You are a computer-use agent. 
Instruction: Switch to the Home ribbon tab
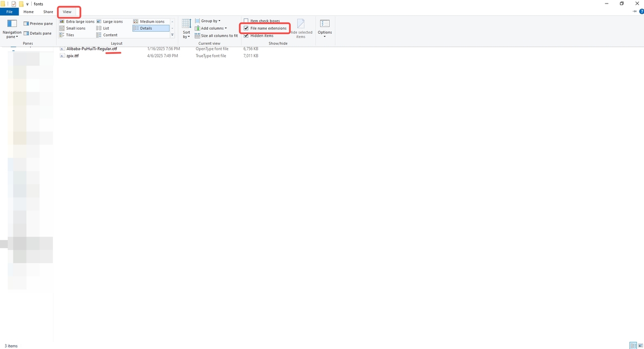click(29, 12)
